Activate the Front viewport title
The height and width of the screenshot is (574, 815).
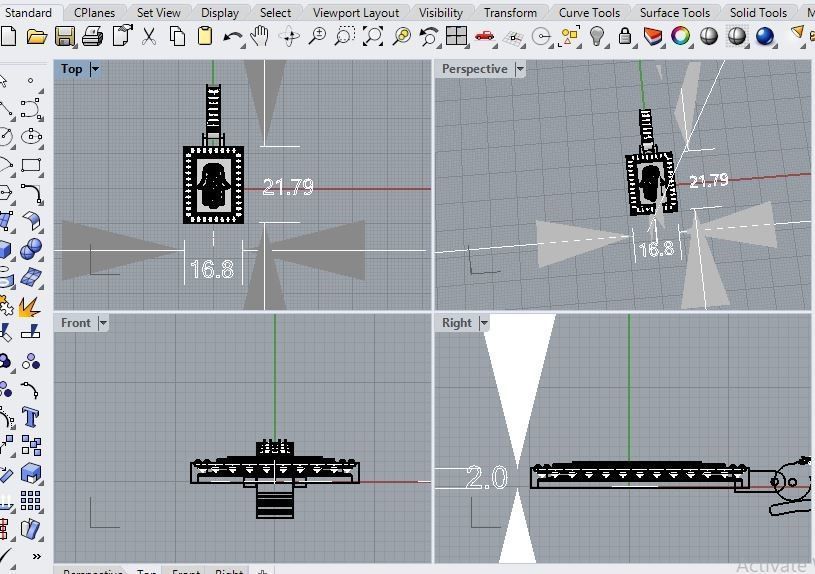coord(76,323)
